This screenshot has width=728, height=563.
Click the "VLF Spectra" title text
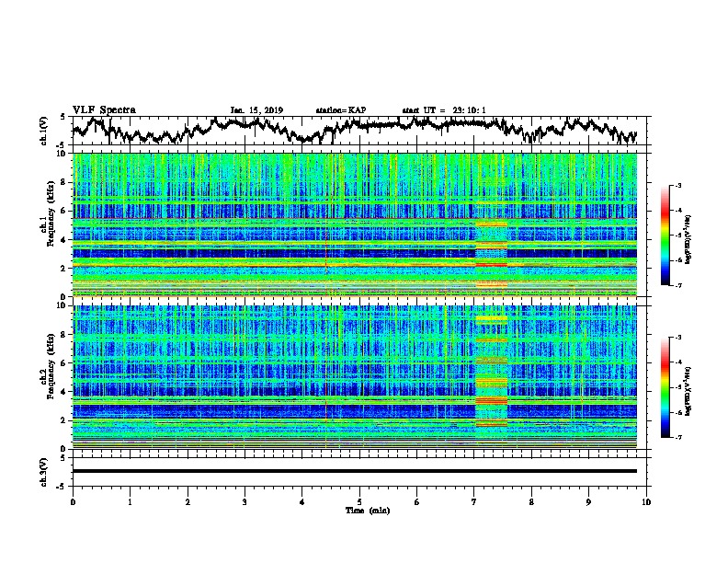(x=104, y=110)
